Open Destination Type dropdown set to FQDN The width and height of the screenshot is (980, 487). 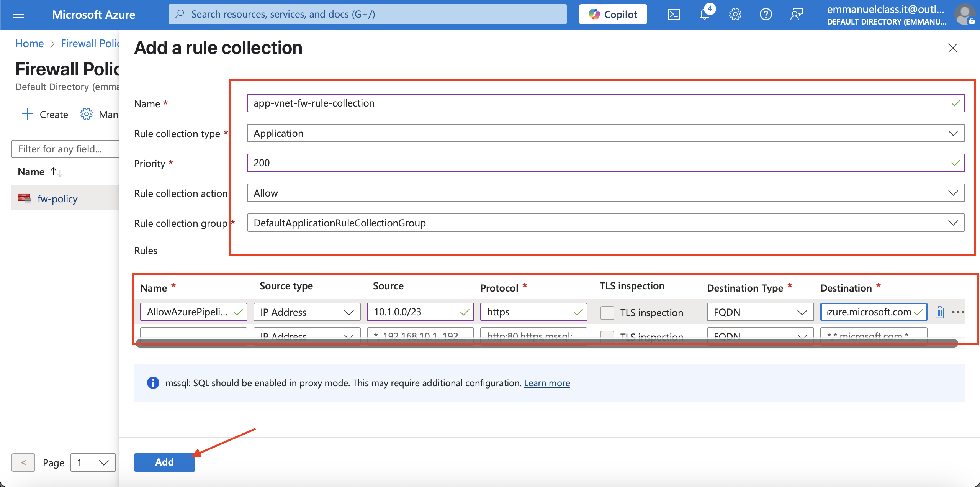click(760, 312)
